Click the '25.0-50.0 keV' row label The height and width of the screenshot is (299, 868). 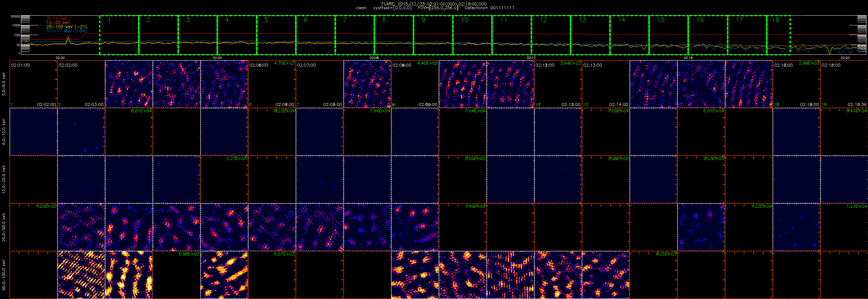click(x=4, y=227)
